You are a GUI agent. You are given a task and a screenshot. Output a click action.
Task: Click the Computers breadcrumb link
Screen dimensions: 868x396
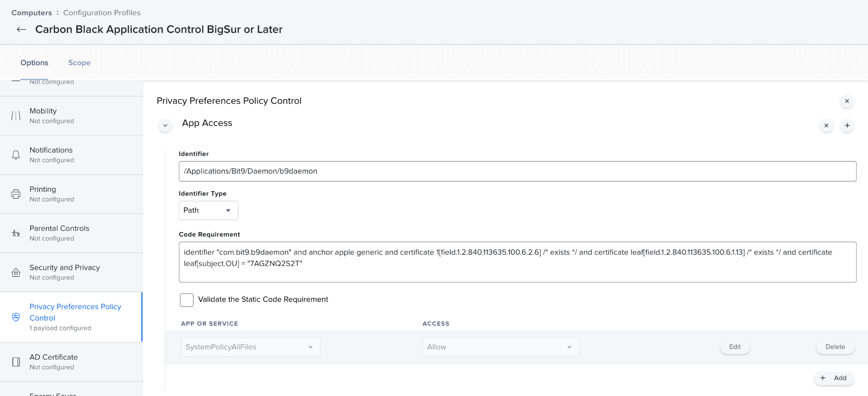coord(32,13)
